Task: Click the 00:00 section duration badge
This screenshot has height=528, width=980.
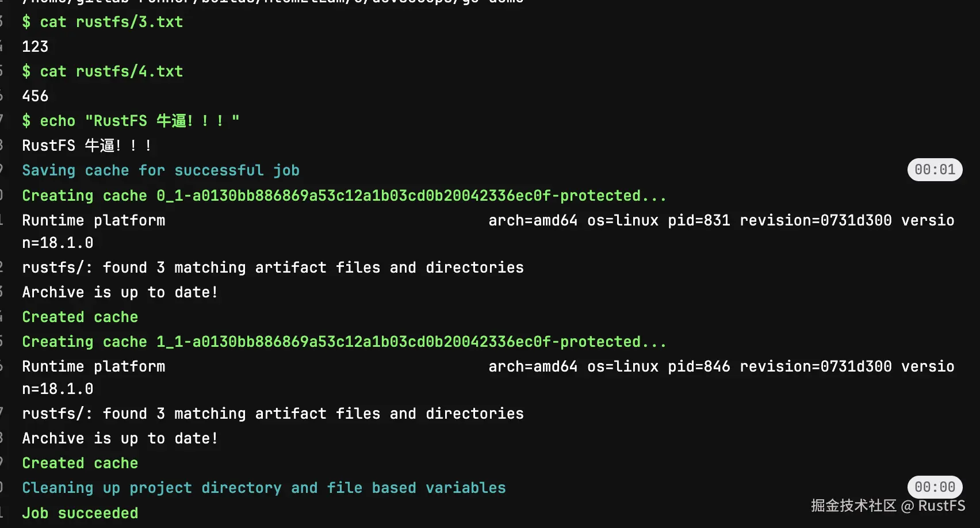Action: coord(935,487)
